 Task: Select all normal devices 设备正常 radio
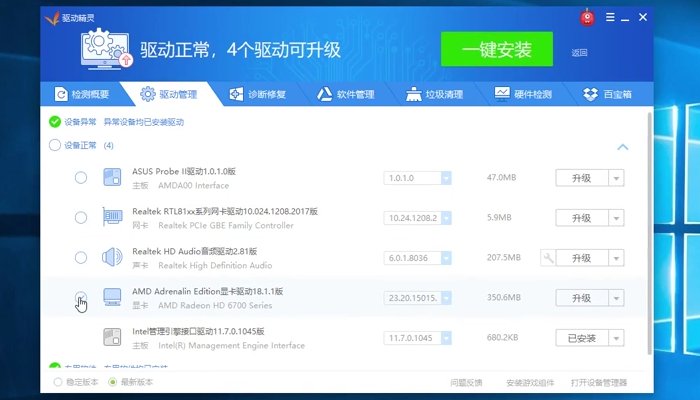point(54,145)
